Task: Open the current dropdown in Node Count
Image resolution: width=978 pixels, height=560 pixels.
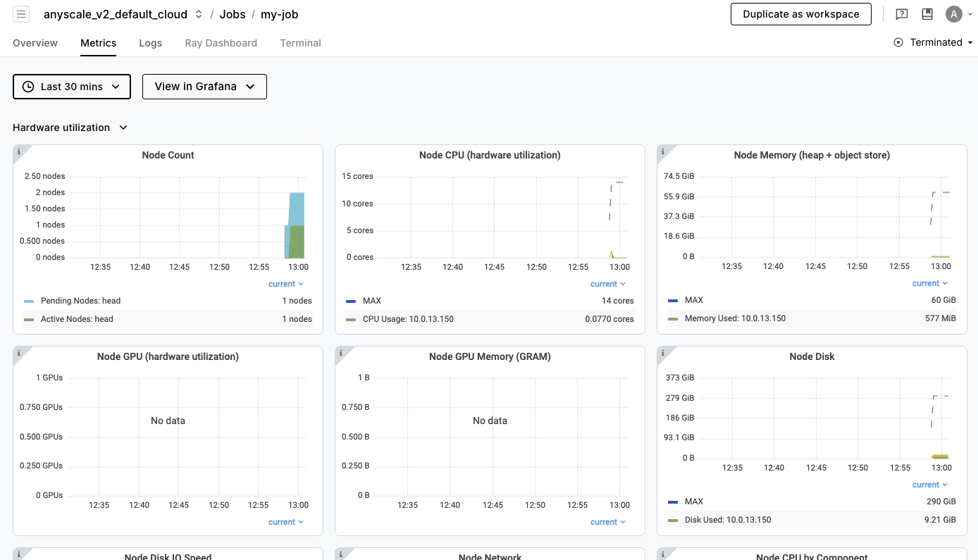Action: point(286,284)
